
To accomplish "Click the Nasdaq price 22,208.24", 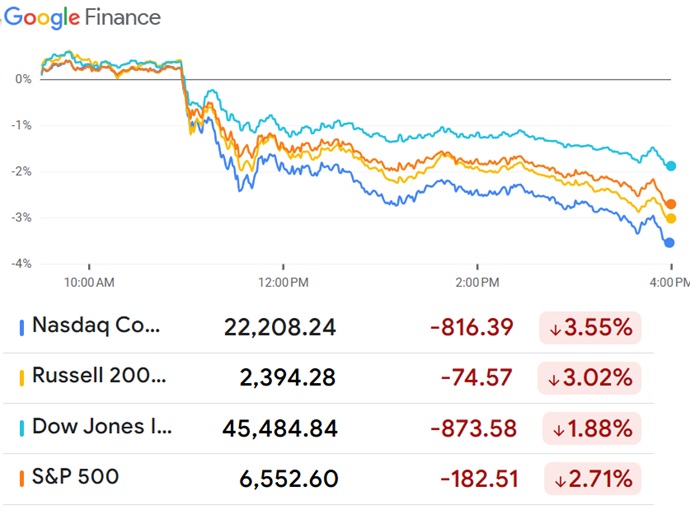I will pos(278,327).
